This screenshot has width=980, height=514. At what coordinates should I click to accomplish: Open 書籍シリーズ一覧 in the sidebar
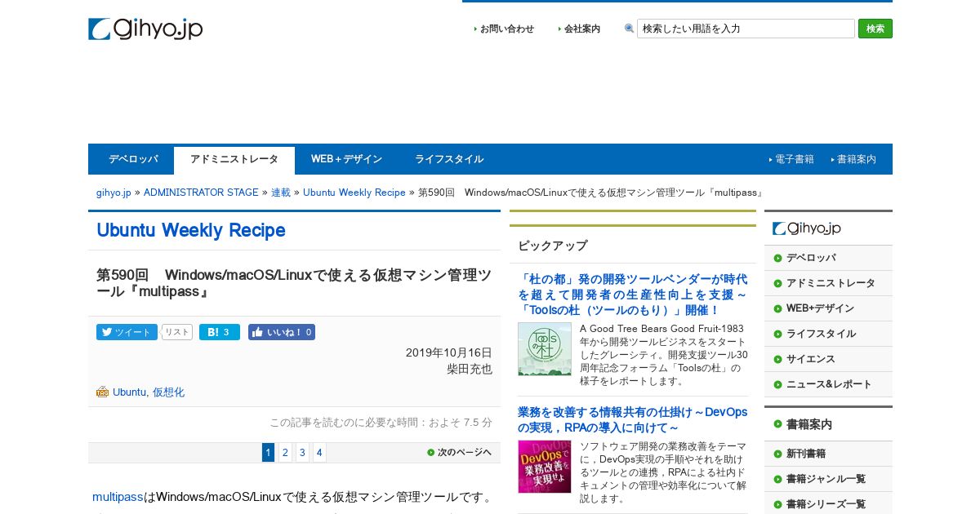828,504
